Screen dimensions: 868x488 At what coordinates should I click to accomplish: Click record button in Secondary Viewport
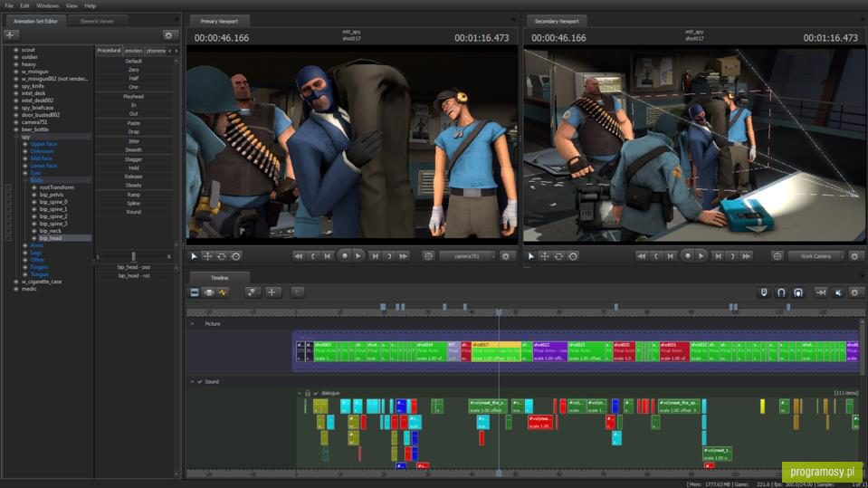click(x=688, y=256)
